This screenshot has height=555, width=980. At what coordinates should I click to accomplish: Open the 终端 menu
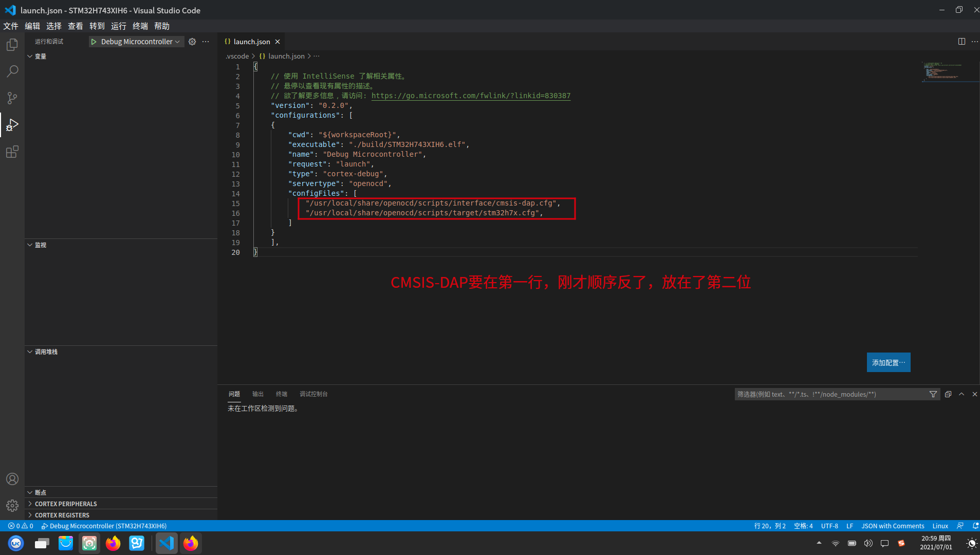click(x=140, y=26)
